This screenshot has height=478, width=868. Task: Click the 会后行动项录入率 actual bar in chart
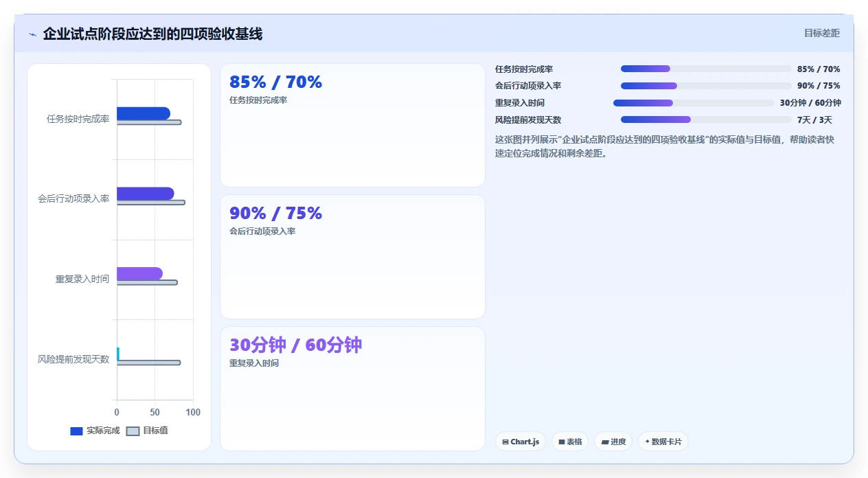click(x=146, y=194)
